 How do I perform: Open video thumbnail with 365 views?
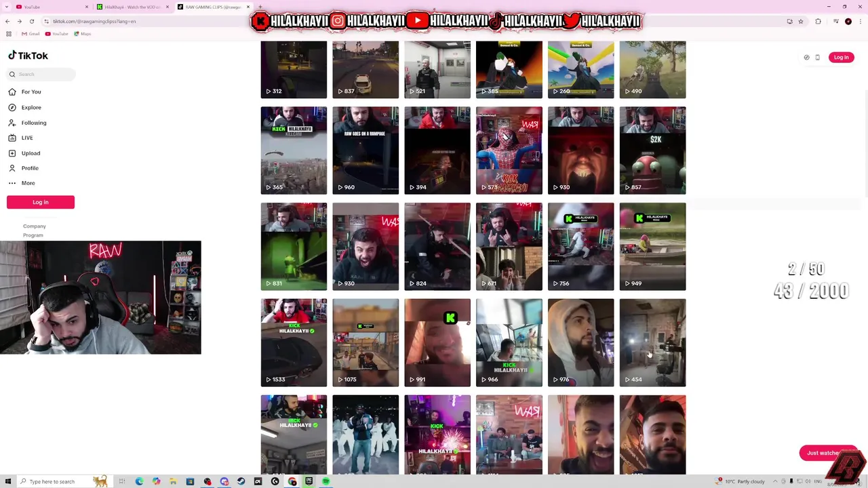[x=294, y=150]
